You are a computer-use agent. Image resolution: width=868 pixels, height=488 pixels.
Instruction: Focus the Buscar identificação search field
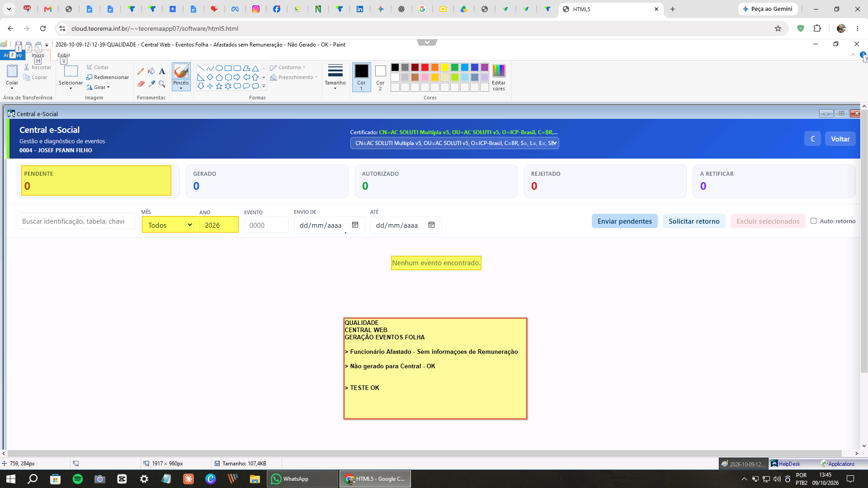click(x=76, y=221)
